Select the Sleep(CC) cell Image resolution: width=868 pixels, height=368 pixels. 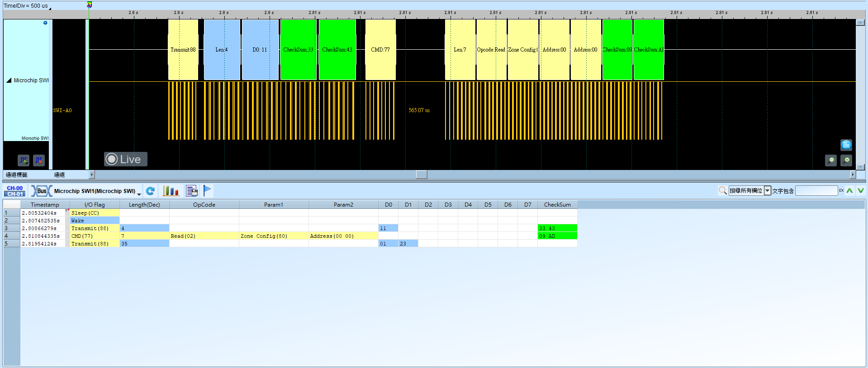coord(95,213)
